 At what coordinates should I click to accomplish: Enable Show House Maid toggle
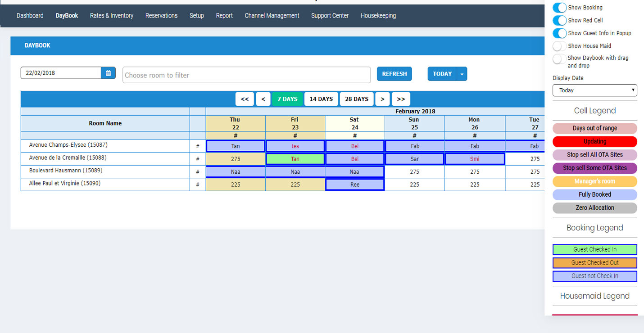(x=559, y=46)
